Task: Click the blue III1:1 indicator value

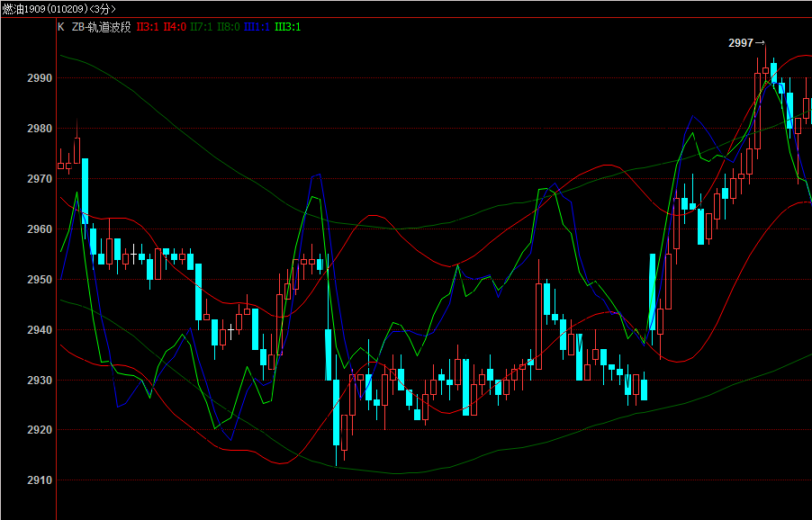Action: [x=257, y=27]
